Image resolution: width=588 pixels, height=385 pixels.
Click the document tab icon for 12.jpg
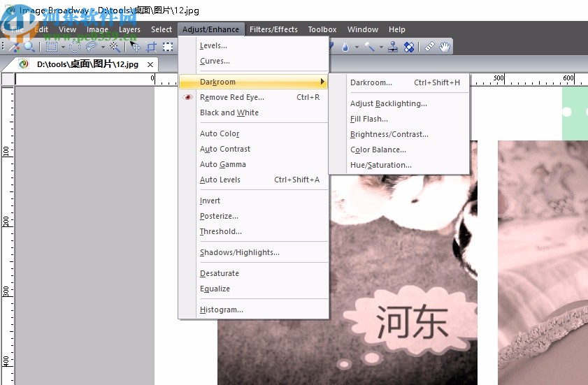24,64
